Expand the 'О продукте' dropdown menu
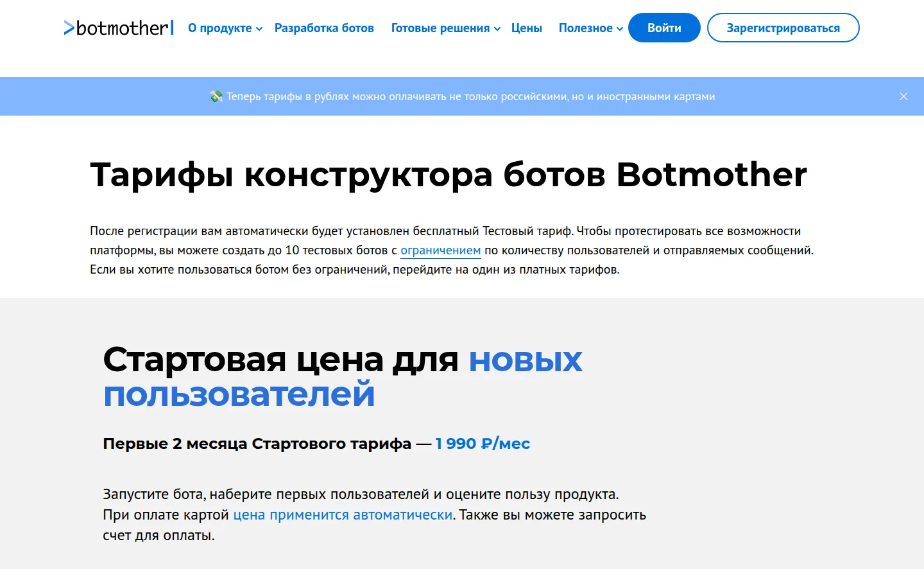 click(x=225, y=28)
